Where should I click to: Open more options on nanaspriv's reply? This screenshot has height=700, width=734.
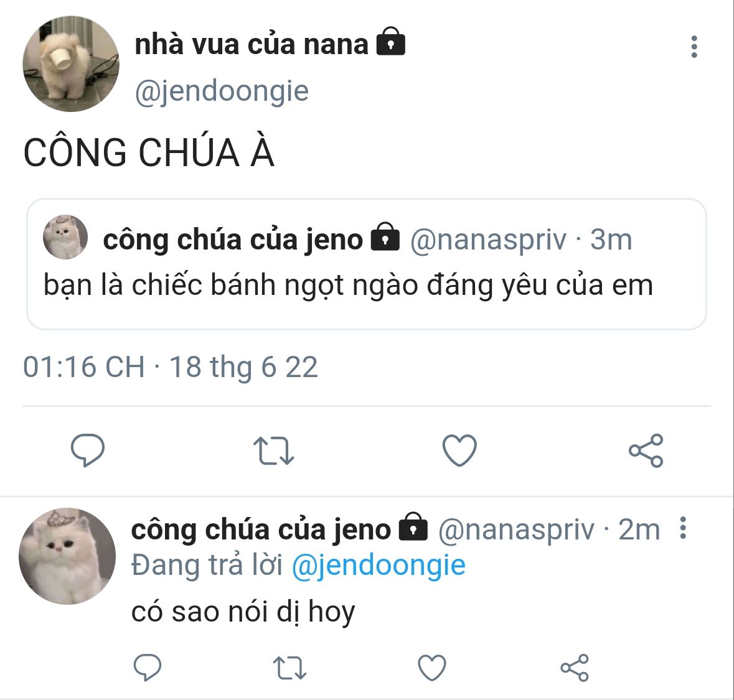tap(683, 528)
